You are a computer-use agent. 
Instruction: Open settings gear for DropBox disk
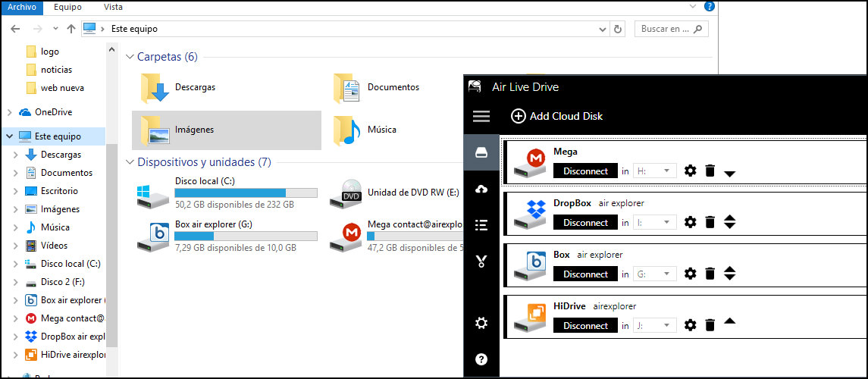coord(690,222)
